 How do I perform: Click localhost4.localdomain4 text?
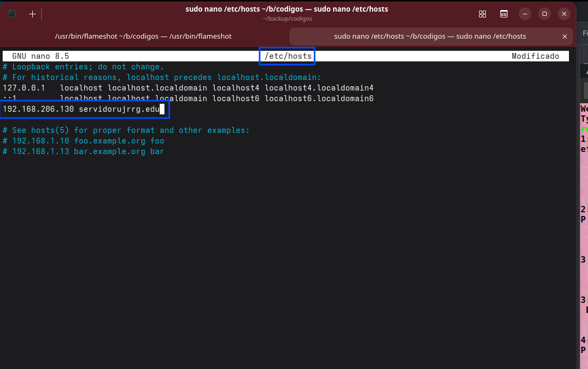click(319, 88)
